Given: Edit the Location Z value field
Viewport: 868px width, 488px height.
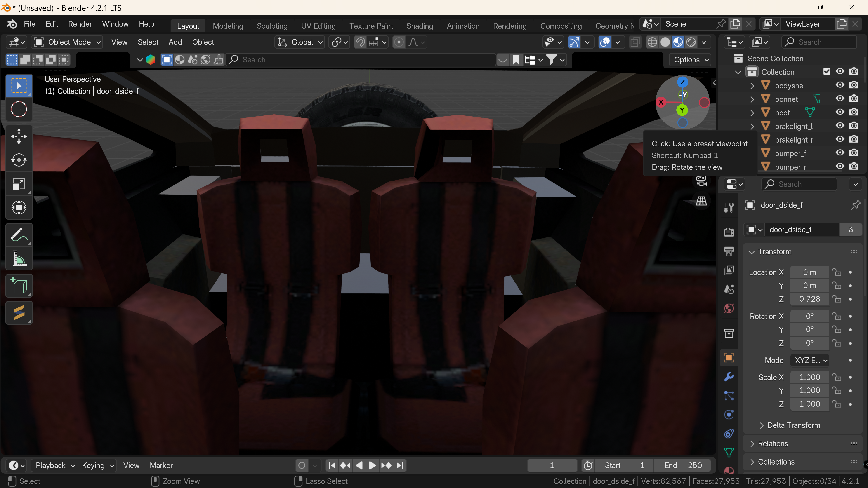Looking at the screenshot, I should 809,299.
